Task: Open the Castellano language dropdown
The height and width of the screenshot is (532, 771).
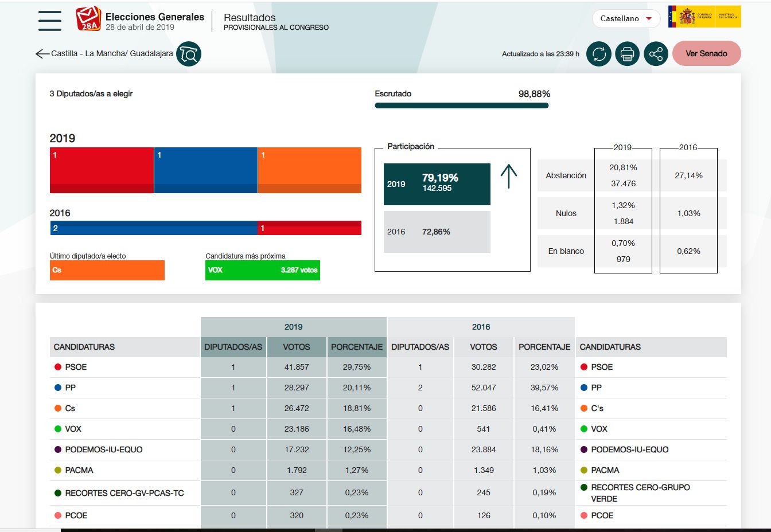Action: [x=626, y=18]
